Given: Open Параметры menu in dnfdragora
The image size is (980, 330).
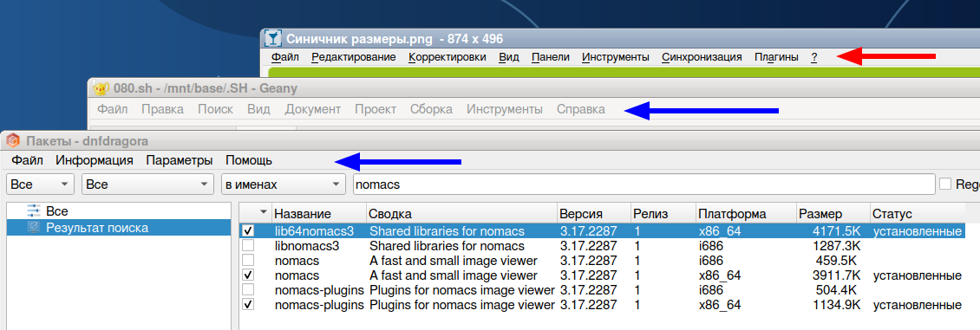Looking at the screenshot, I should pyautogui.click(x=180, y=160).
